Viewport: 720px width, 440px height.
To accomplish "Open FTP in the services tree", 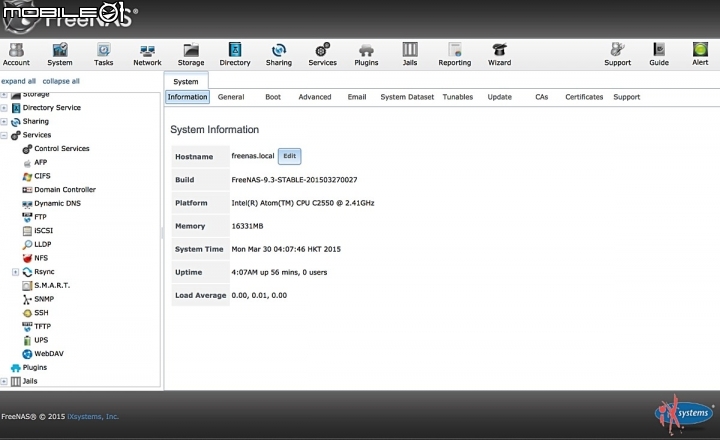I will [40, 217].
